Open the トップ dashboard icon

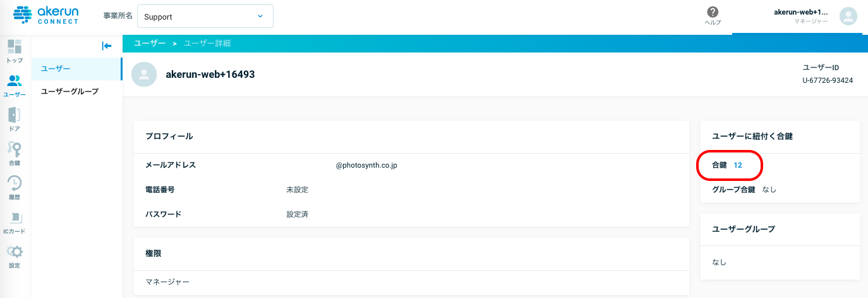tap(15, 51)
